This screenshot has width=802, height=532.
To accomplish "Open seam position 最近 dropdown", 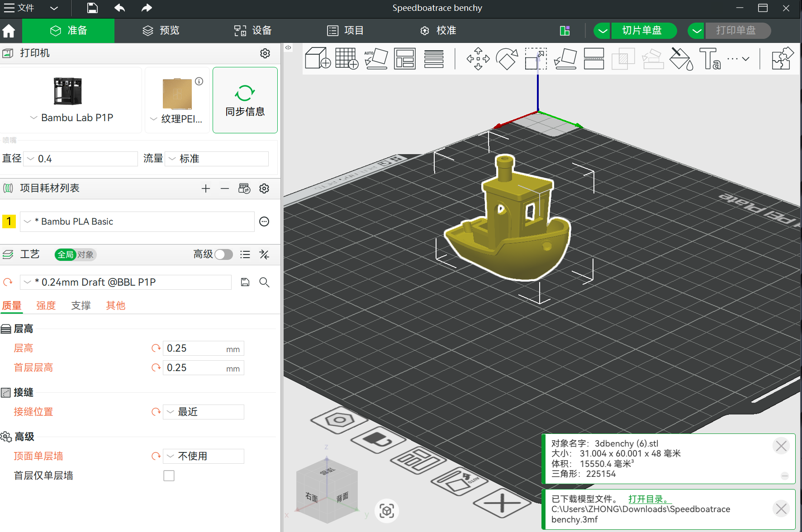I will tap(204, 412).
